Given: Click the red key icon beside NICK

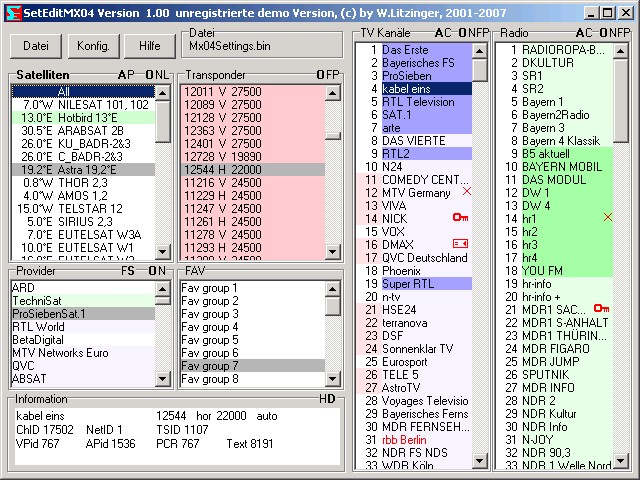Looking at the screenshot, I should tap(460, 218).
